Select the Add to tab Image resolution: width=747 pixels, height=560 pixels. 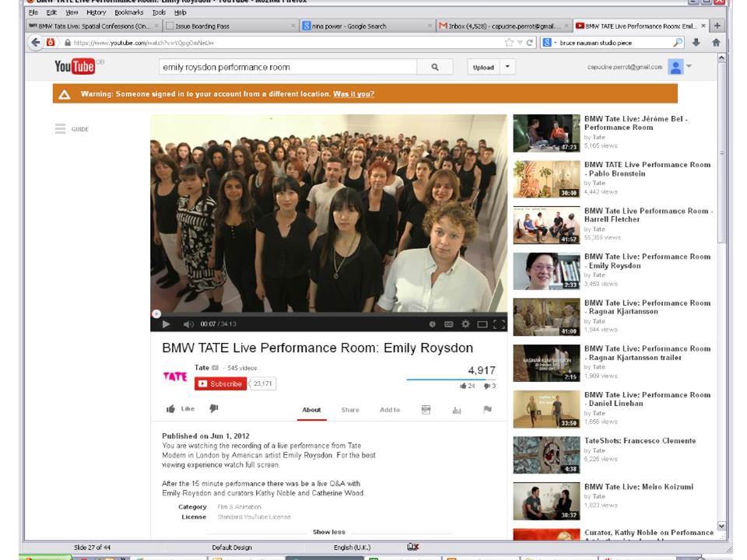tap(390, 410)
